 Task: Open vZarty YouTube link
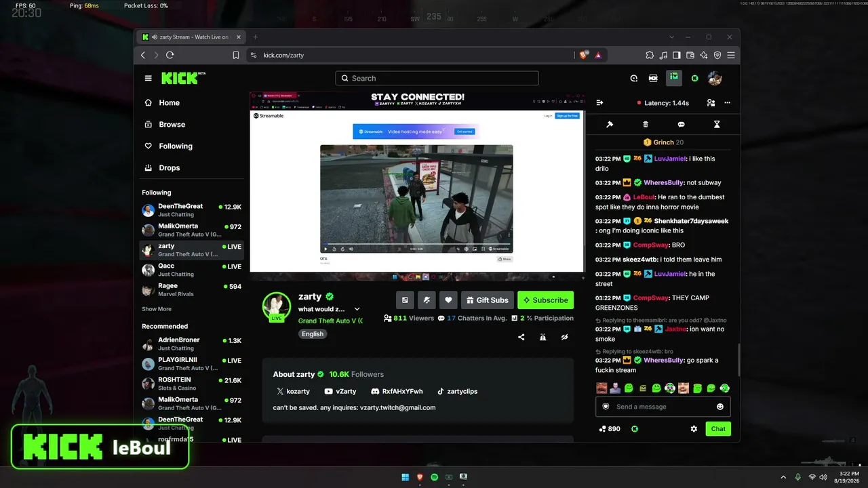[340, 392]
